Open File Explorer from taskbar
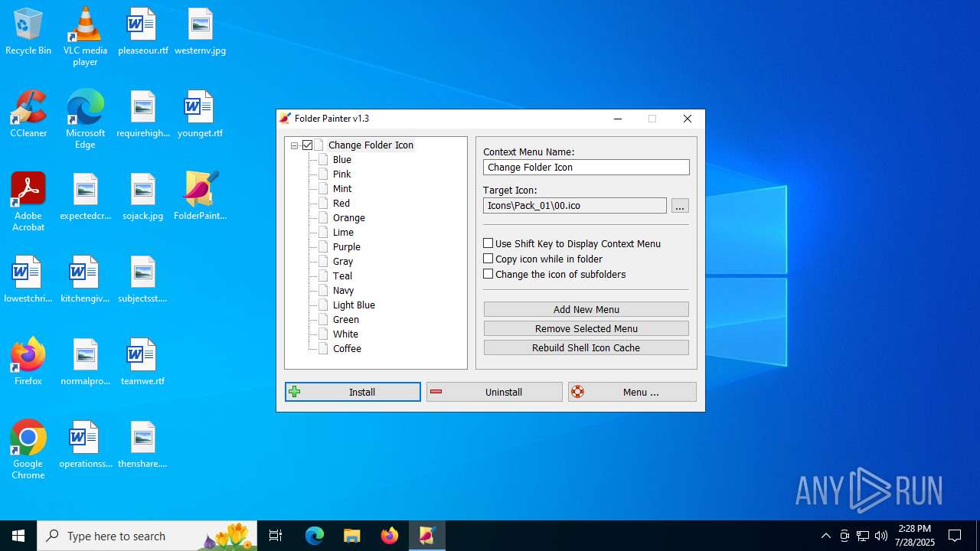Screen dimensions: 980x551 (352, 536)
